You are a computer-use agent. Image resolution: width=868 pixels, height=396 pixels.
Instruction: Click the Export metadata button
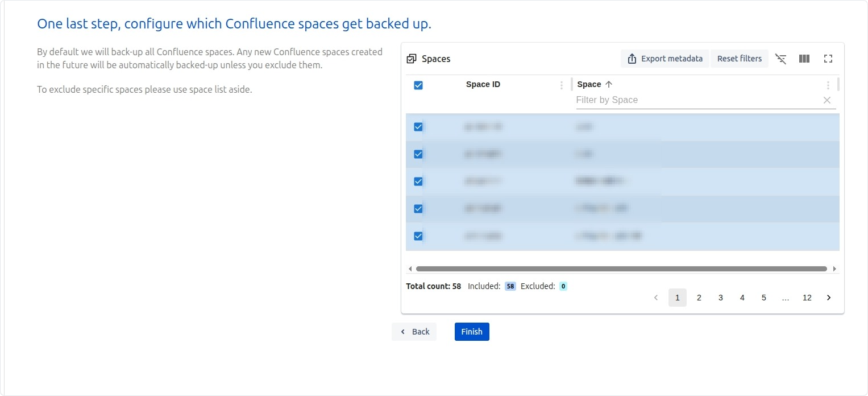665,59
